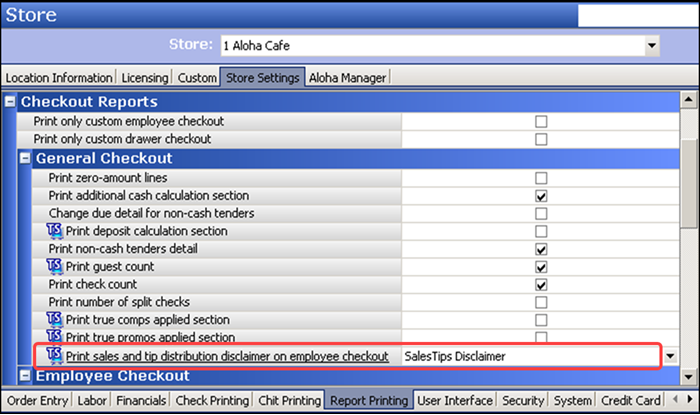Viewport: 700px width, 415px height.
Task: Click left arrow to shift bottom tabs
Action: [x=675, y=399]
